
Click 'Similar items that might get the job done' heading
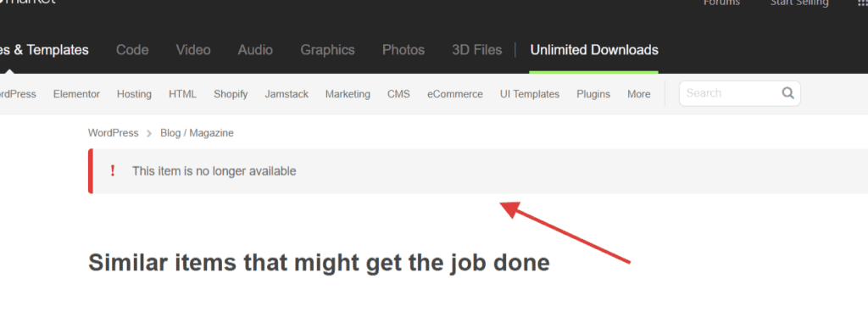pos(319,263)
